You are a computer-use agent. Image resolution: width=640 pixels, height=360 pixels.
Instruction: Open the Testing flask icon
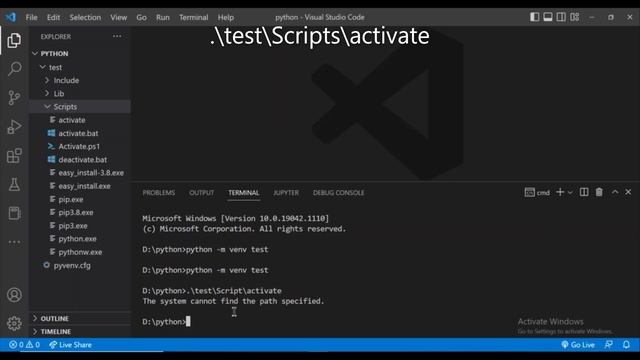tap(14, 184)
